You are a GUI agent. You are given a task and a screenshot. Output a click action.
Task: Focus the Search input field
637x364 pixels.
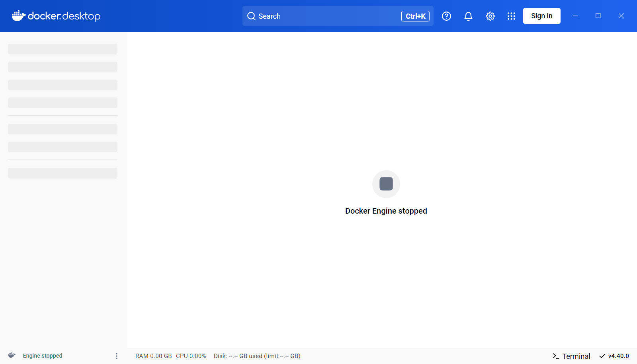pyautogui.click(x=338, y=16)
